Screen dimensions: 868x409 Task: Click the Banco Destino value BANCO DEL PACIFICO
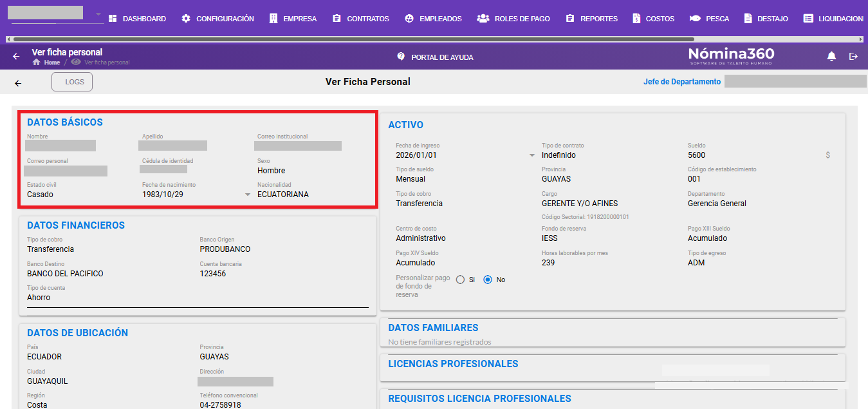pos(65,274)
